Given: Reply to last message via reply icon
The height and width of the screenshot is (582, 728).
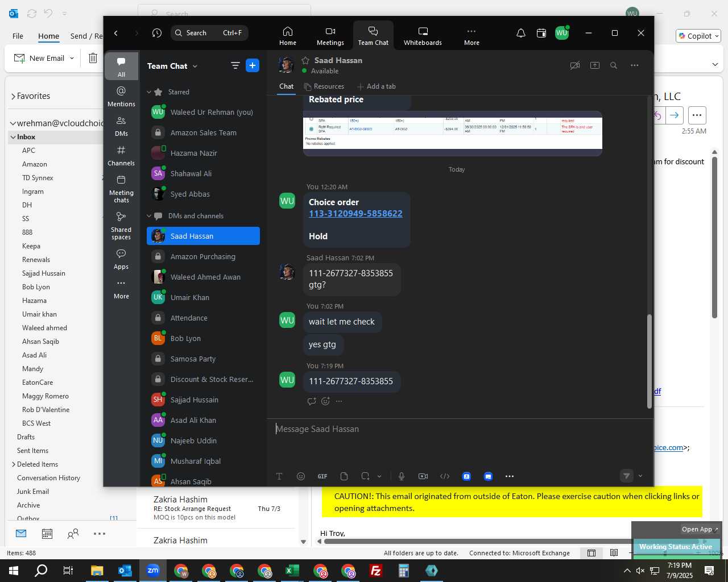Looking at the screenshot, I should [x=312, y=401].
